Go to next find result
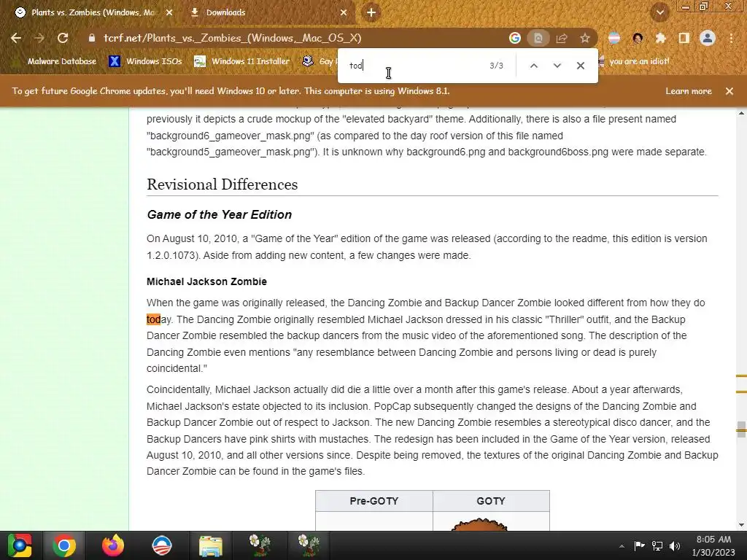The width and height of the screenshot is (747, 560). pyautogui.click(x=557, y=66)
